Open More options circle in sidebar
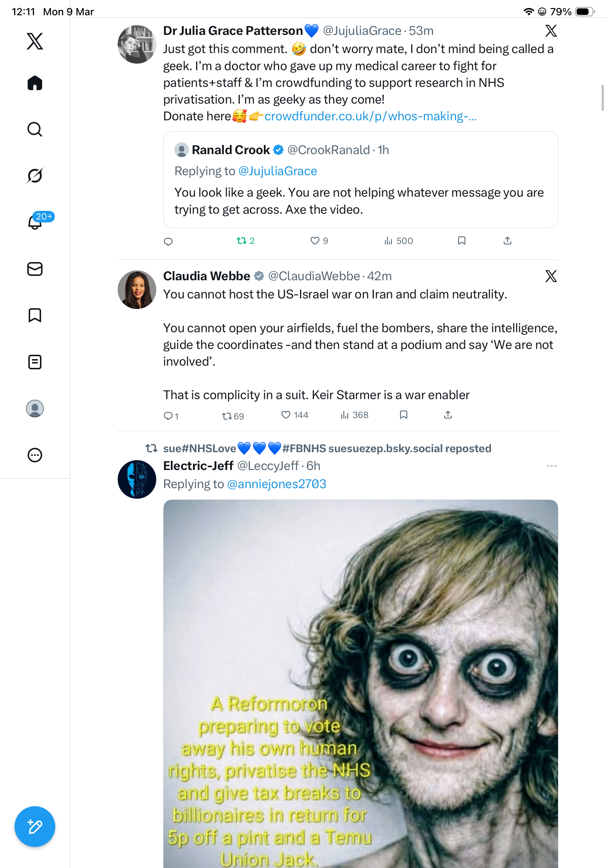Image resolution: width=606 pixels, height=868 pixels. [35, 455]
